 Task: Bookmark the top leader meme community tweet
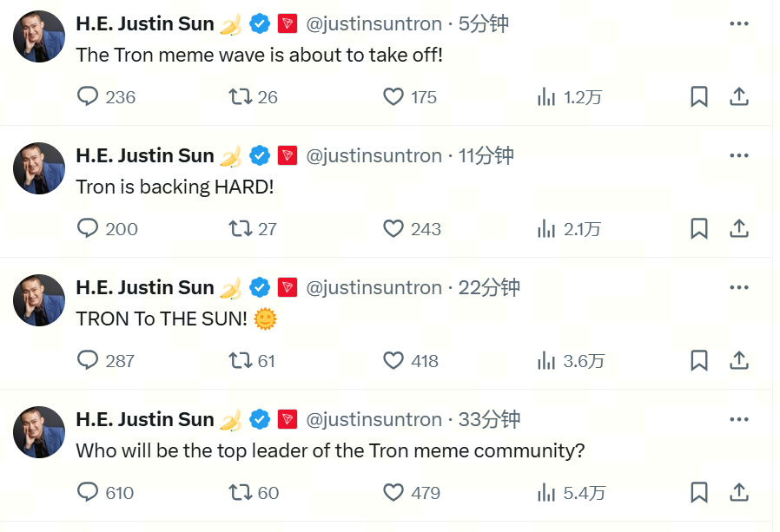tap(699, 492)
